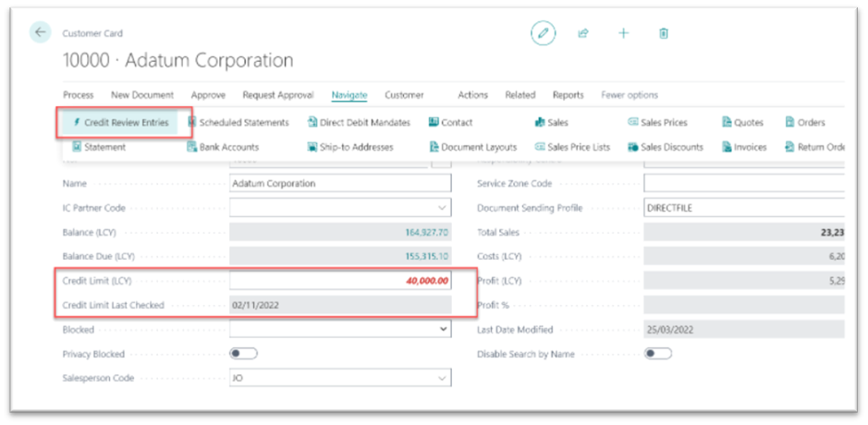Open Statement action
Viewport: 868px width, 425px height.
(x=100, y=147)
